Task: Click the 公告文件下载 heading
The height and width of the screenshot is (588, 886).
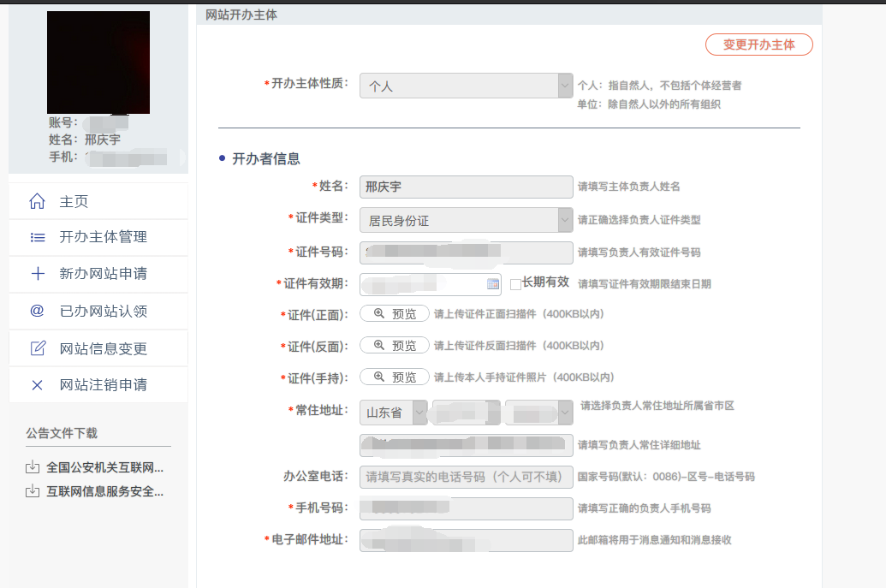Action: click(62, 433)
